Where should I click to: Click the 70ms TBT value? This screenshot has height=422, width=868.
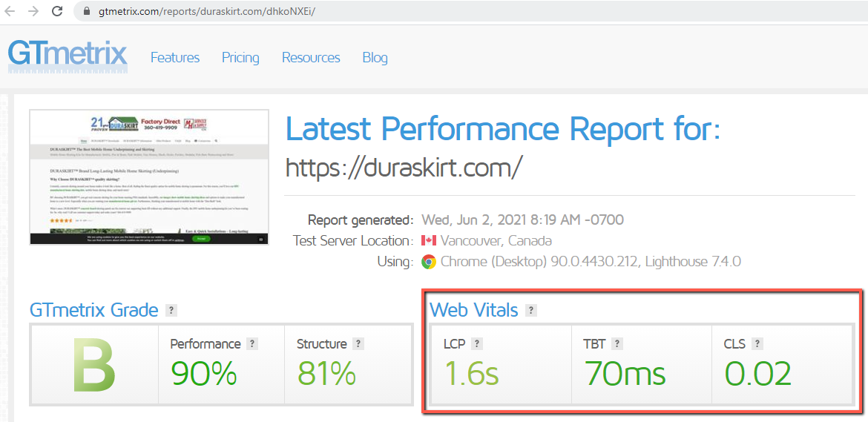point(625,373)
